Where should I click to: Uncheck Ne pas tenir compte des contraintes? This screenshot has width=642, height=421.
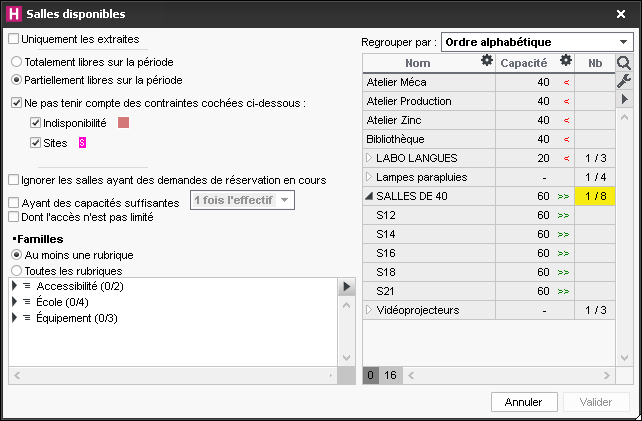pos(16,103)
